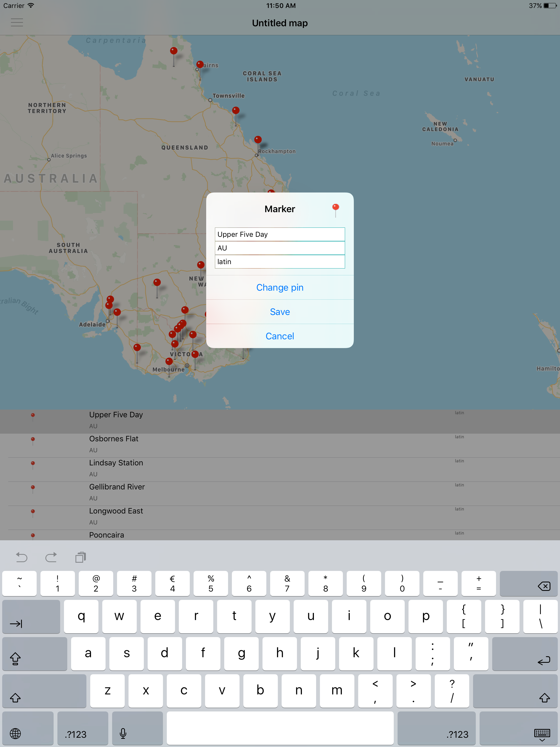Click Save in the Marker dialog
Screen dimensions: 560x747
pyautogui.click(x=280, y=312)
